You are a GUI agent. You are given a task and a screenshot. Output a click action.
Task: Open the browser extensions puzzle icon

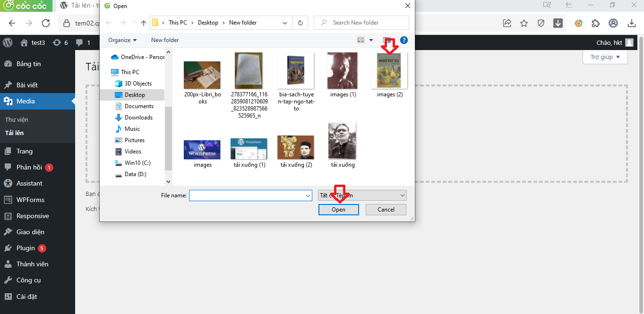click(x=595, y=23)
